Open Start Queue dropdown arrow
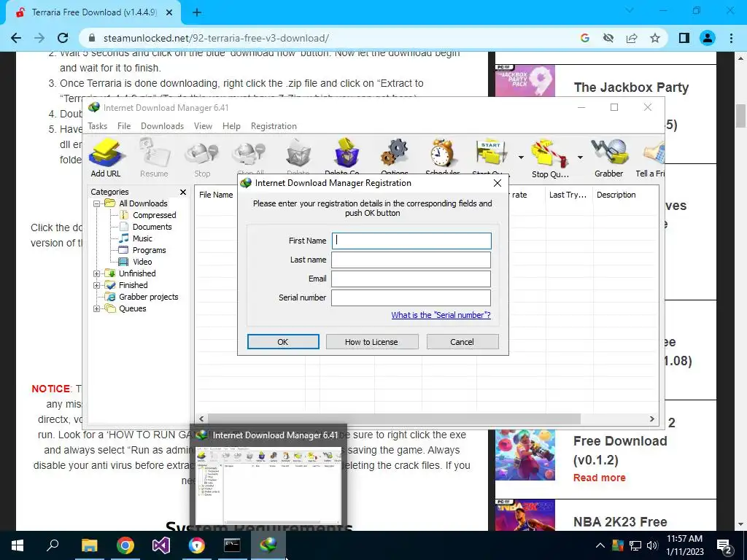747x560 pixels. (x=521, y=157)
